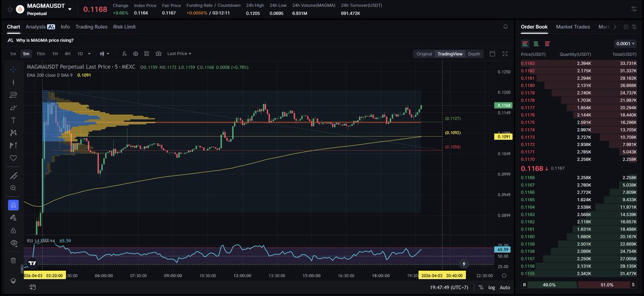Select the 5m timeframe
644x296 pixels.
(26, 54)
